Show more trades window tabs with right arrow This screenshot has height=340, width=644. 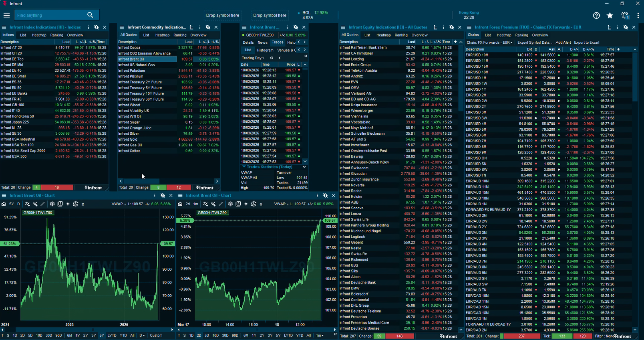point(304,42)
